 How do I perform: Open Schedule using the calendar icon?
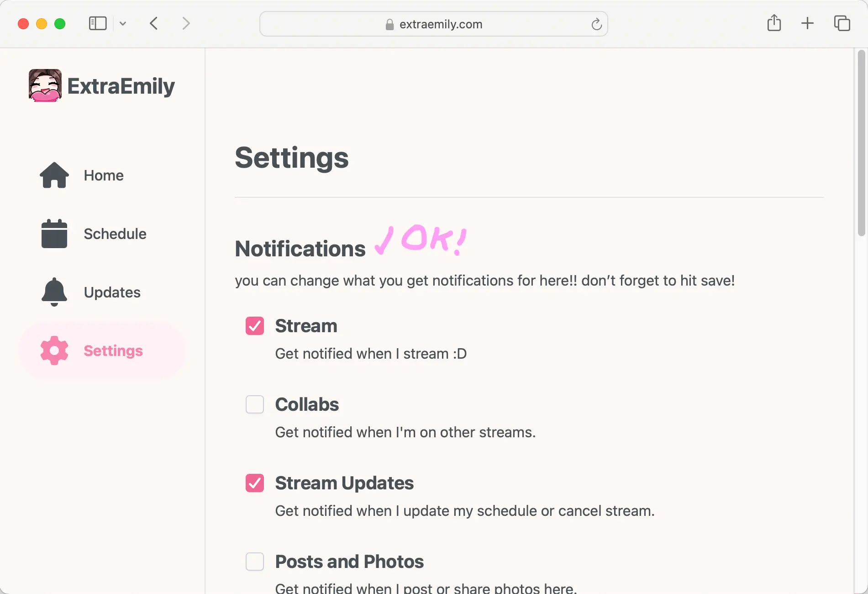[x=54, y=234]
